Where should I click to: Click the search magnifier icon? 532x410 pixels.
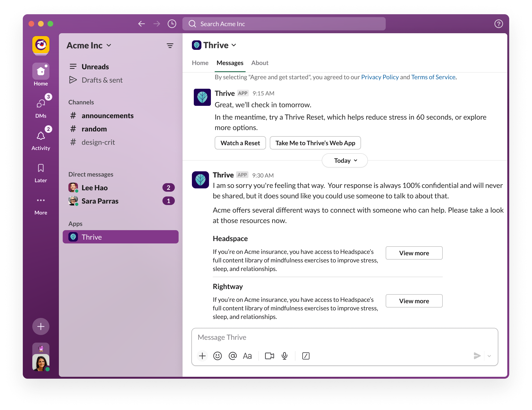192,24
